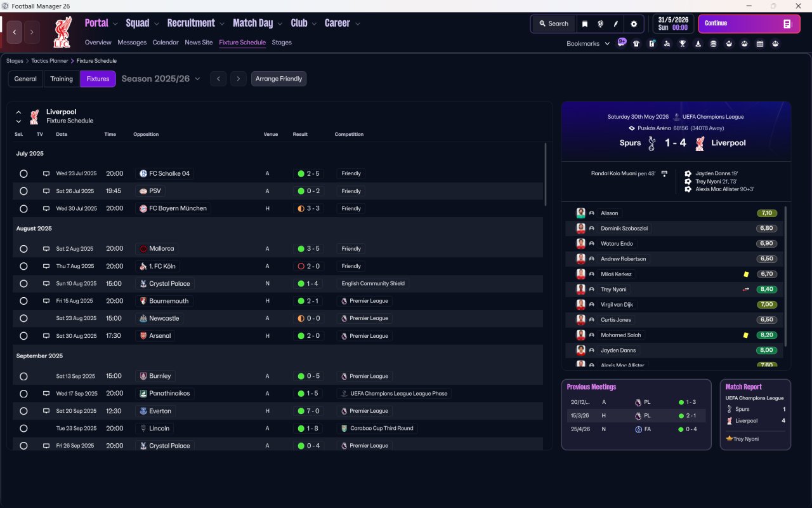Viewport: 812px width, 508px height.
Task: Click the Spurs crest in match scoreline
Action: (652, 144)
